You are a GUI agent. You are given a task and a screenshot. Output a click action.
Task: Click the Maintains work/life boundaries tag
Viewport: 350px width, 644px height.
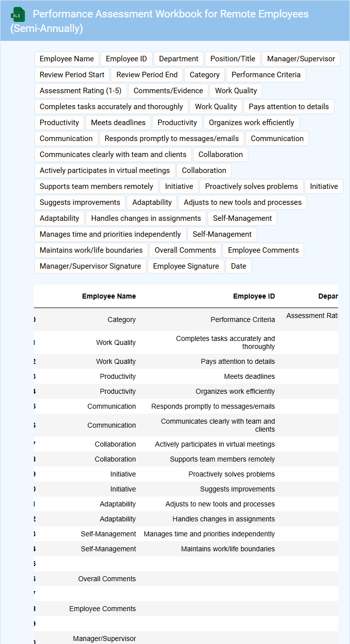91,250
